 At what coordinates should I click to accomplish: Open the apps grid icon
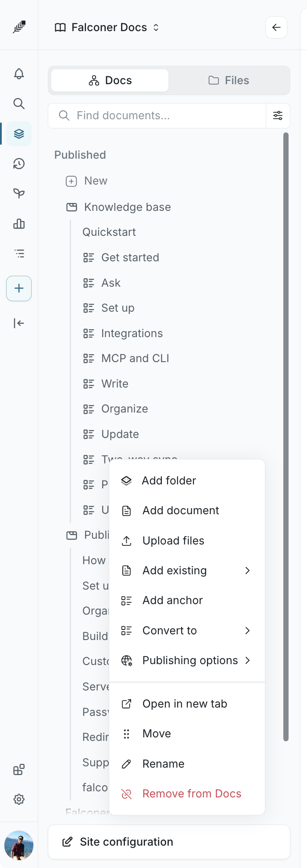pos(19,770)
